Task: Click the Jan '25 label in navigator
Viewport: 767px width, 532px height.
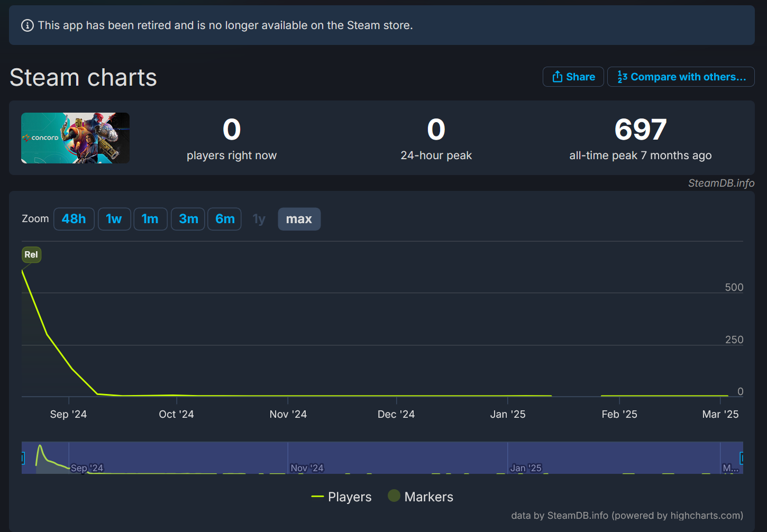Action: tap(526, 468)
